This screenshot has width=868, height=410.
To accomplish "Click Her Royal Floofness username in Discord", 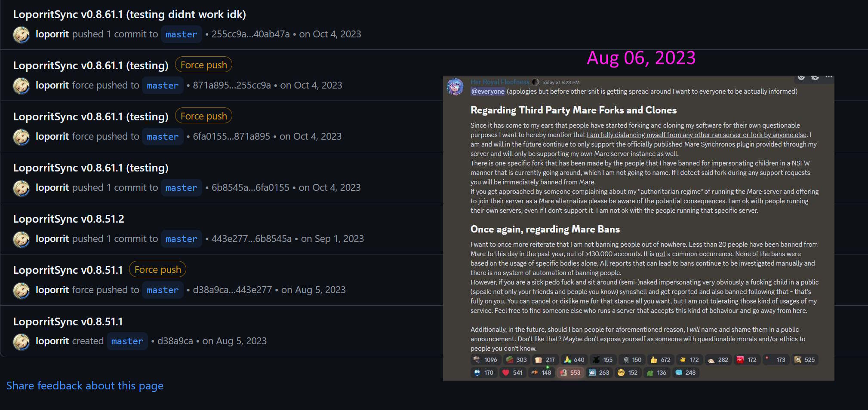I will 500,82.
